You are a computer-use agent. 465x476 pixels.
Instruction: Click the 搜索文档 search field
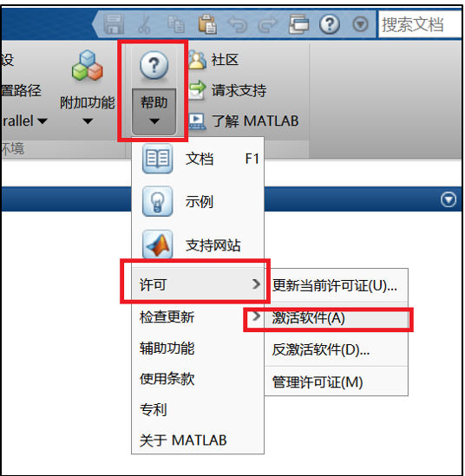click(421, 24)
